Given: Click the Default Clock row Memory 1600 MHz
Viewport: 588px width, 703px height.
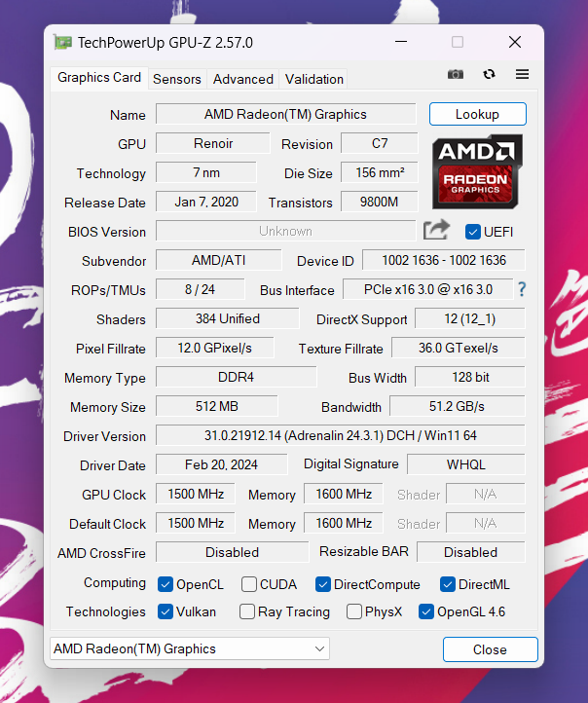Looking at the screenshot, I should [344, 523].
